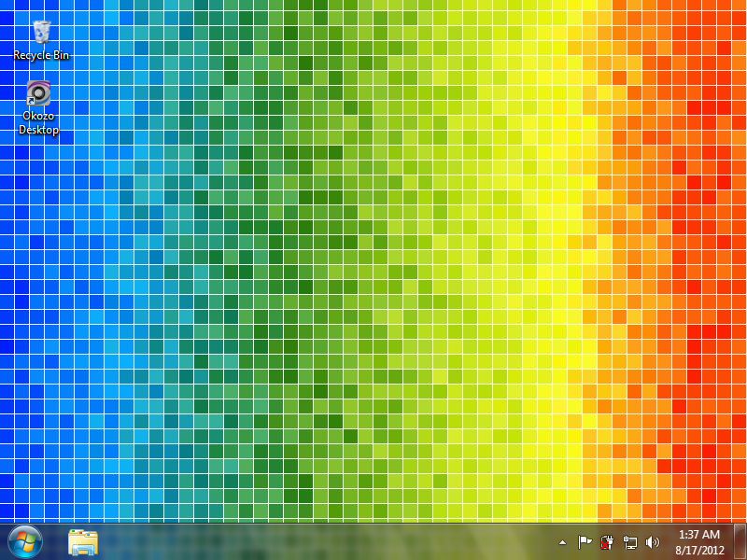The image size is (747, 560).
Task: Select the Recycle Bin desktop icon
Action: point(41,40)
